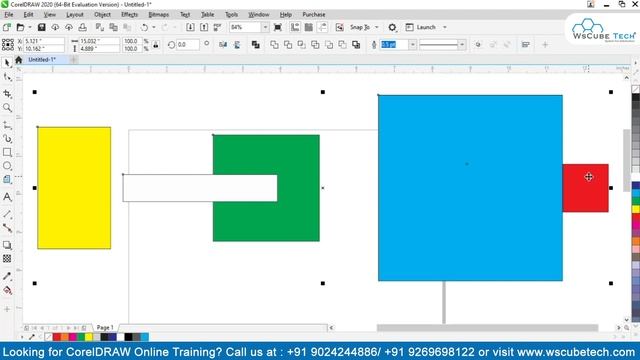
Task: Toggle show grid button
Action: tap(309, 27)
